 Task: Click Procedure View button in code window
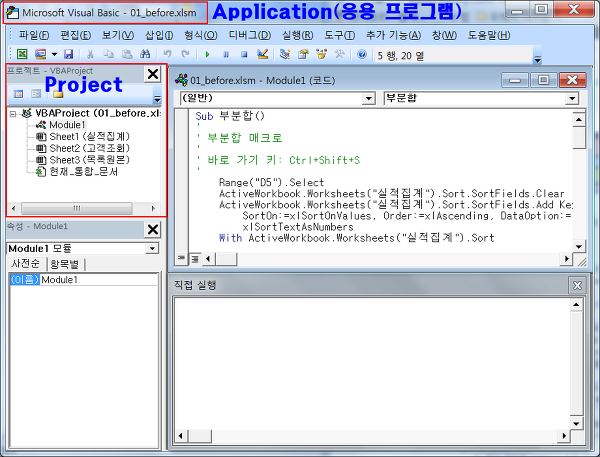click(181, 259)
